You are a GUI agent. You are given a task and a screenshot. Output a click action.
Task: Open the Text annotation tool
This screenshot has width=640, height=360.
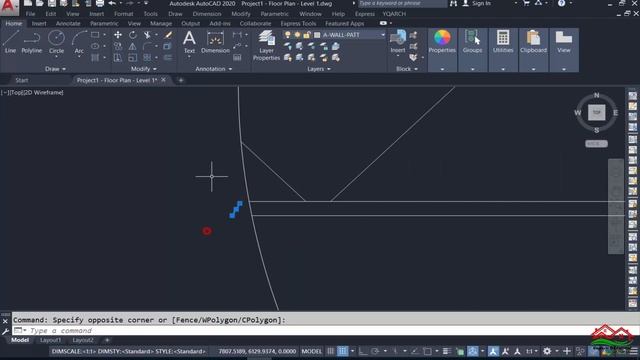click(x=189, y=42)
